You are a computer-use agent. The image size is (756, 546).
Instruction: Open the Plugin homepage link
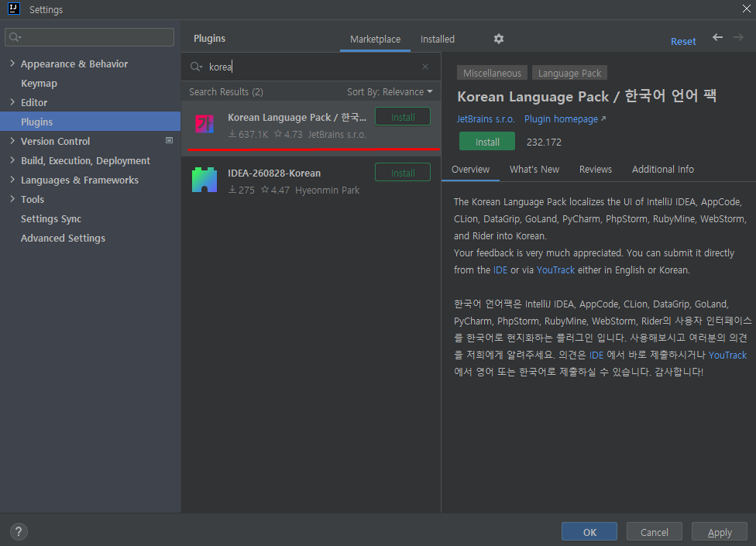tap(565, 118)
